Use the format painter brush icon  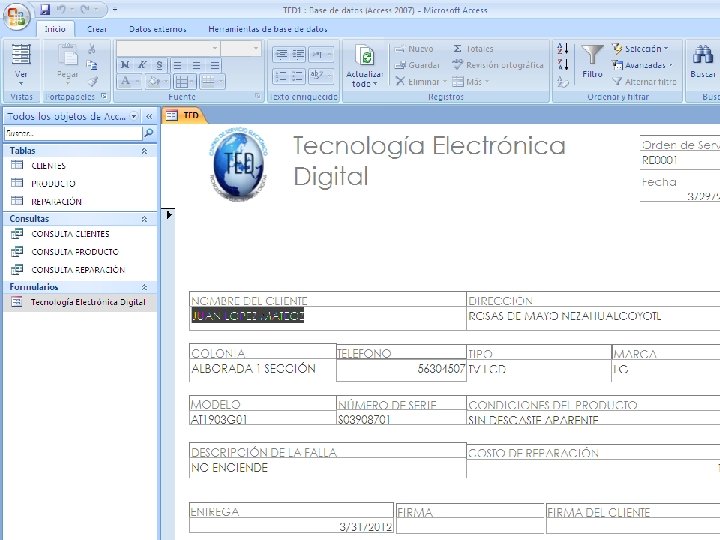[x=92, y=82]
